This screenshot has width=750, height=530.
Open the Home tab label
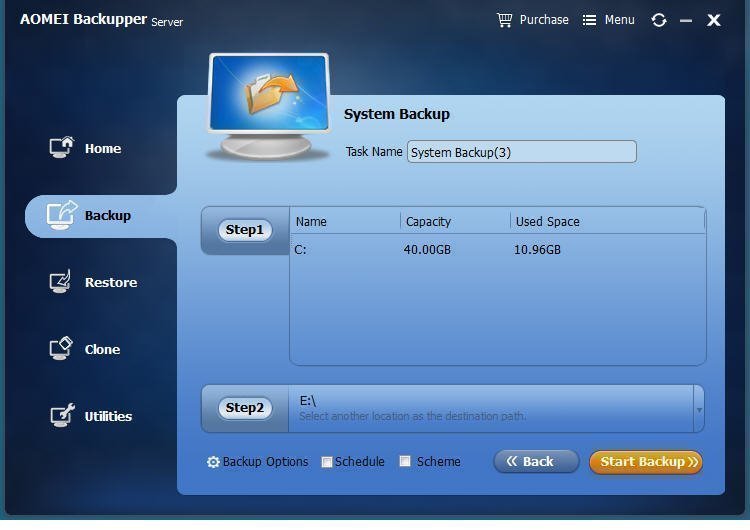(103, 149)
